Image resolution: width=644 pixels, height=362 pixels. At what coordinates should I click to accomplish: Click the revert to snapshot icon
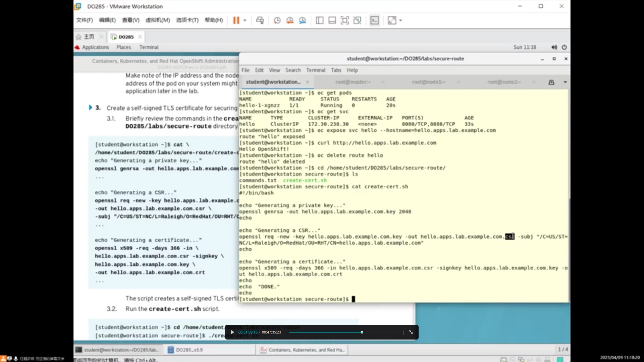290,20
